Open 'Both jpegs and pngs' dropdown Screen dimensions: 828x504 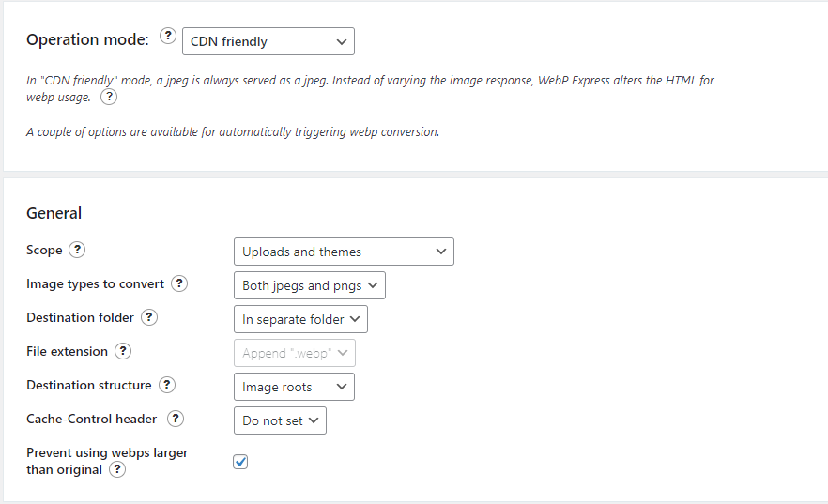tap(310, 285)
